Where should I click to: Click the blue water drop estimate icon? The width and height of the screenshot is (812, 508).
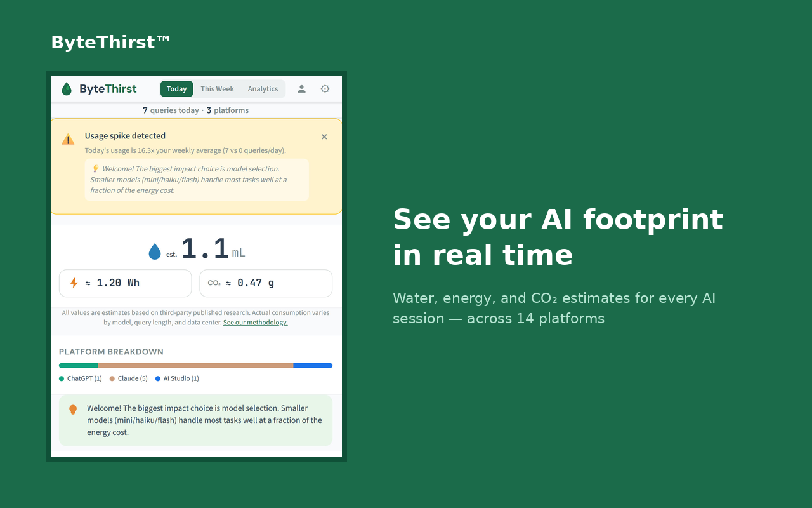155,251
